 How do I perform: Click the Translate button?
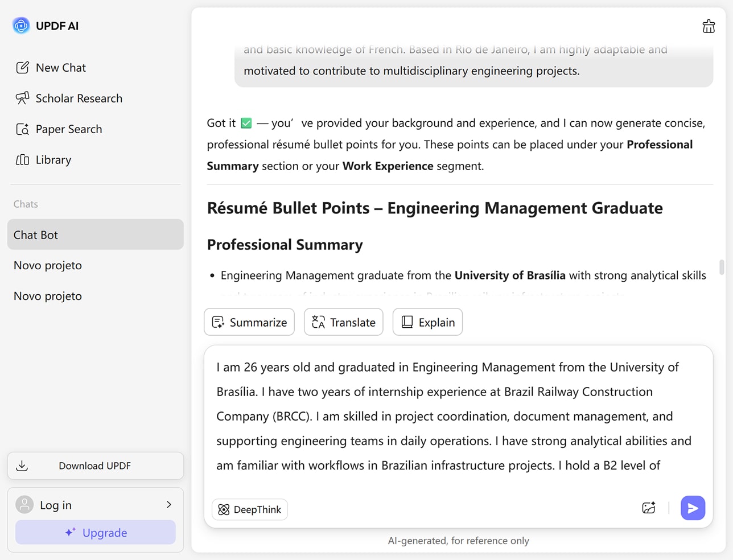[x=344, y=322]
